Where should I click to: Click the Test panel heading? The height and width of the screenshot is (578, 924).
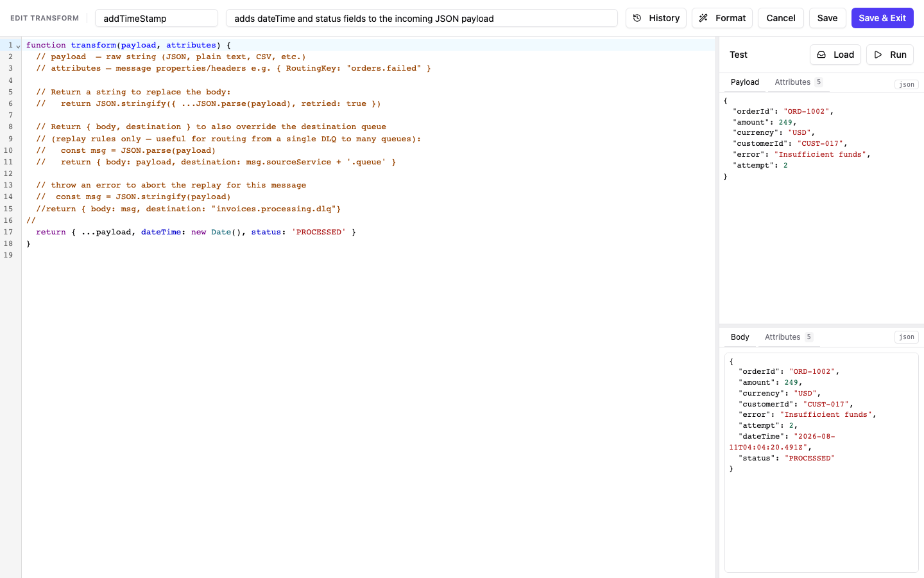[x=739, y=55]
